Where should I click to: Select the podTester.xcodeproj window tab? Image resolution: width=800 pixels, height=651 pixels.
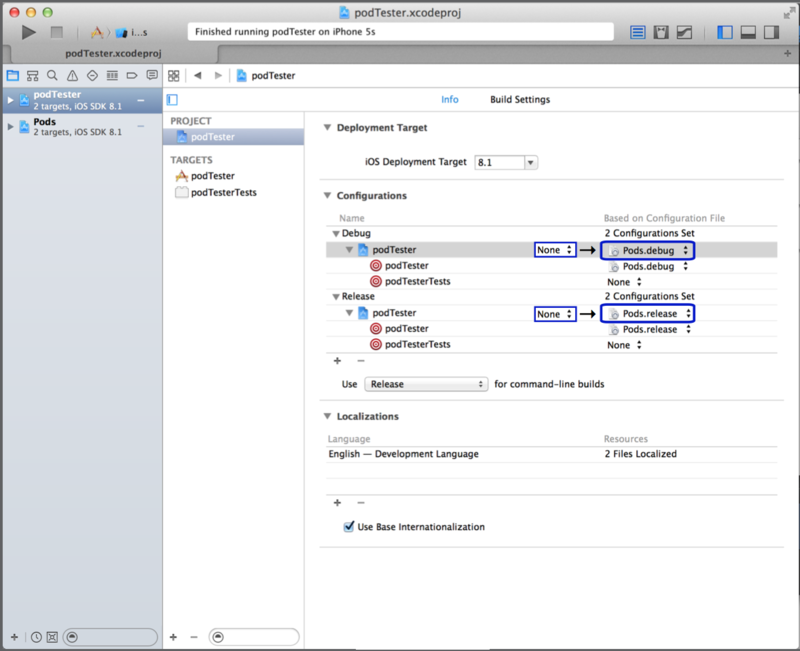click(x=113, y=53)
